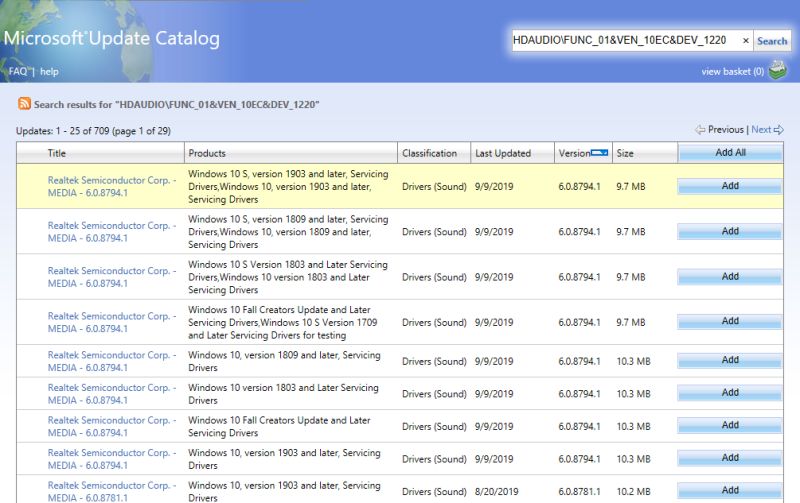
Task: Click the 10.2 MB size cell
Action: pos(633,492)
